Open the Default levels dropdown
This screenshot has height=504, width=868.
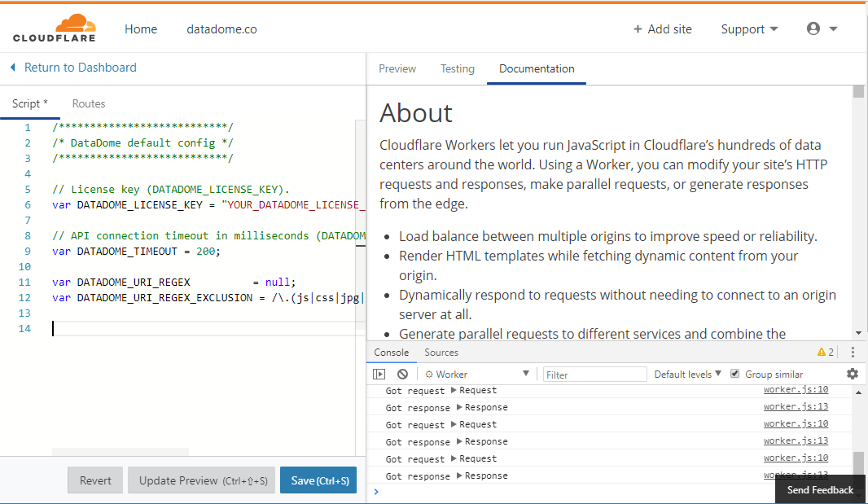(688, 375)
